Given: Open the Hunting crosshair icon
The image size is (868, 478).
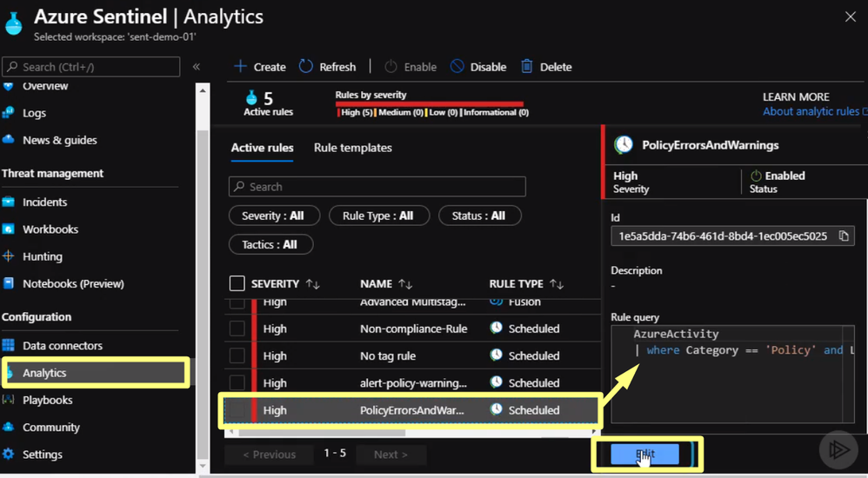Looking at the screenshot, I should click(9, 256).
